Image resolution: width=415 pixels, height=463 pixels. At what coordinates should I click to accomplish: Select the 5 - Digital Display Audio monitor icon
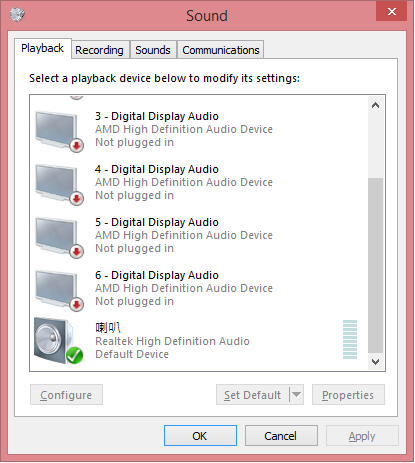tap(59, 237)
